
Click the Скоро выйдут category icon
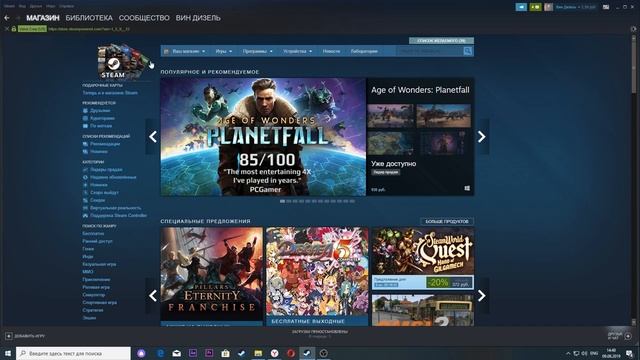(85, 192)
